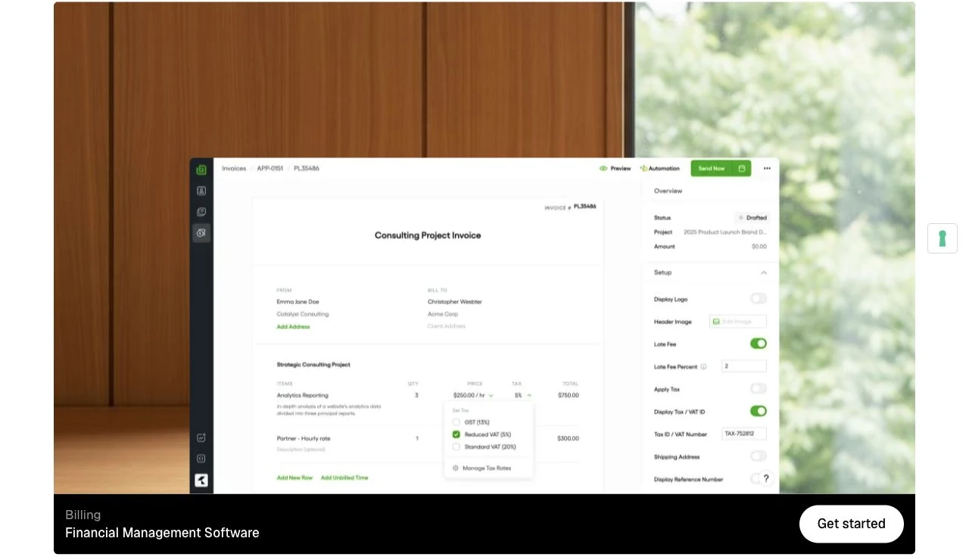
Task: Click the Get started button
Action: pyautogui.click(x=852, y=524)
